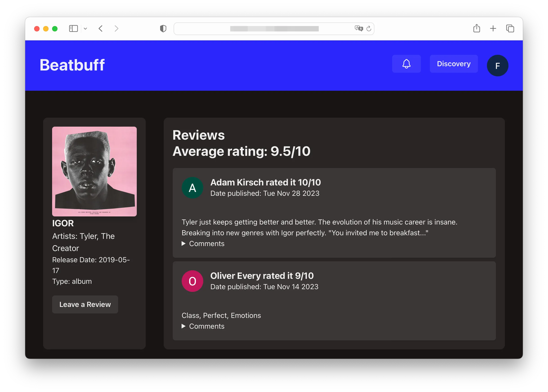Click the Reviews heading
The width and height of the screenshot is (548, 392).
[199, 135]
